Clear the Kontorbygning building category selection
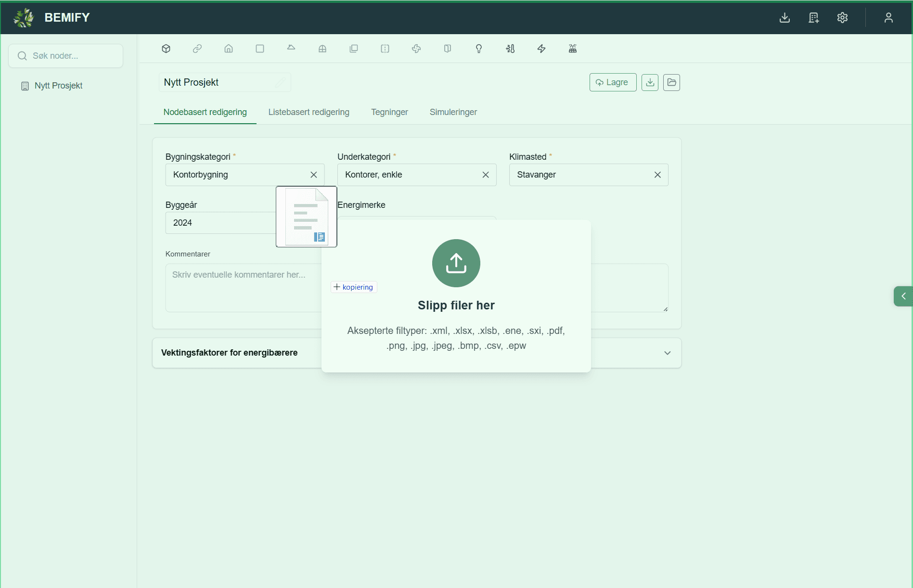Screen dimensions: 913x588 [314, 175]
